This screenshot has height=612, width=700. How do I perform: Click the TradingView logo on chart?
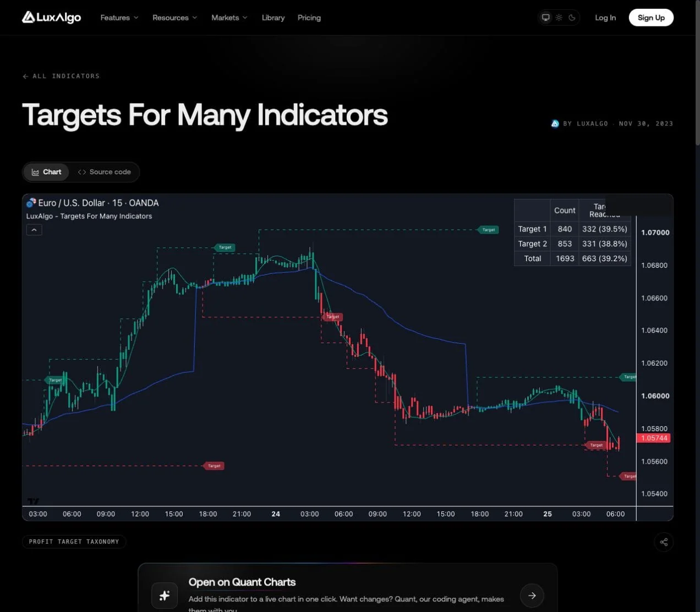pos(34,501)
